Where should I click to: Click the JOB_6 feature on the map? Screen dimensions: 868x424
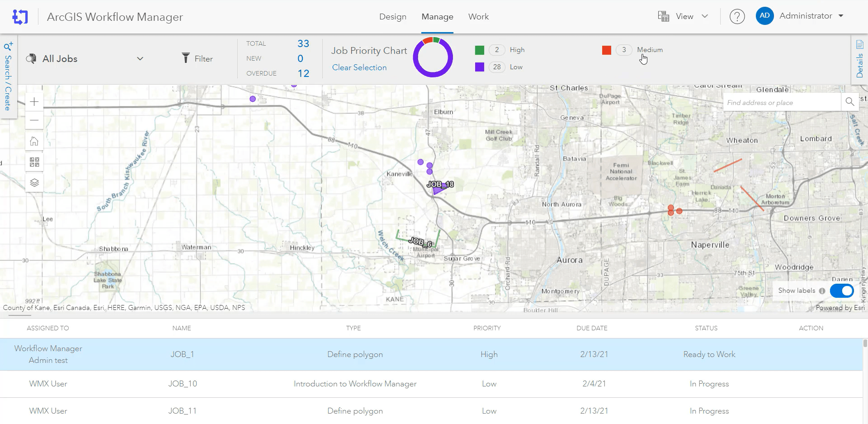pyautogui.click(x=418, y=240)
